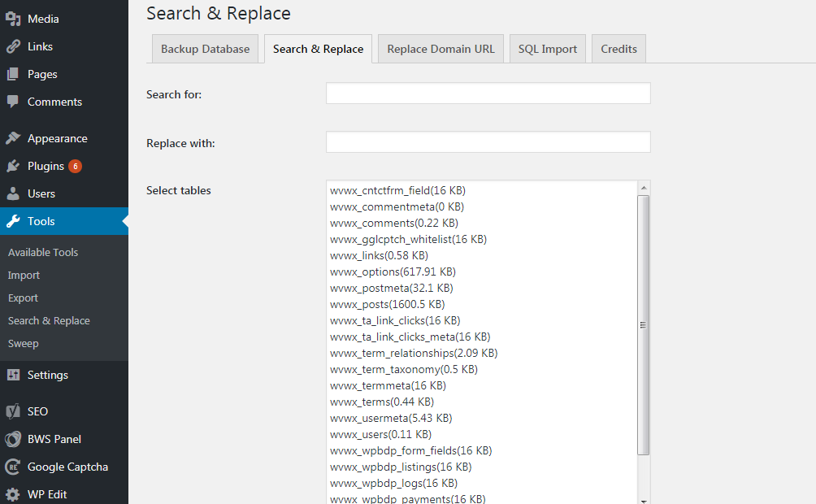Click the Pages icon in sidebar
The height and width of the screenshot is (504, 816).
[x=13, y=74]
